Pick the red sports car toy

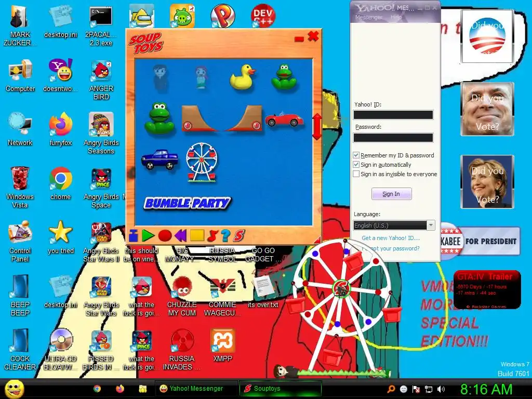click(x=284, y=119)
